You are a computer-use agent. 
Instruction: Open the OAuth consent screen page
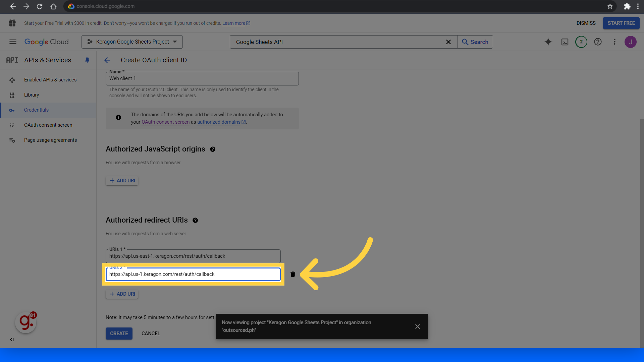pyautogui.click(x=48, y=125)
